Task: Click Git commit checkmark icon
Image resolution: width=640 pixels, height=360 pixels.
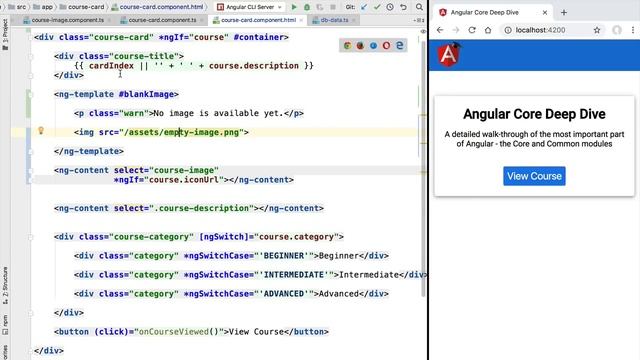Action: [377, 7]
